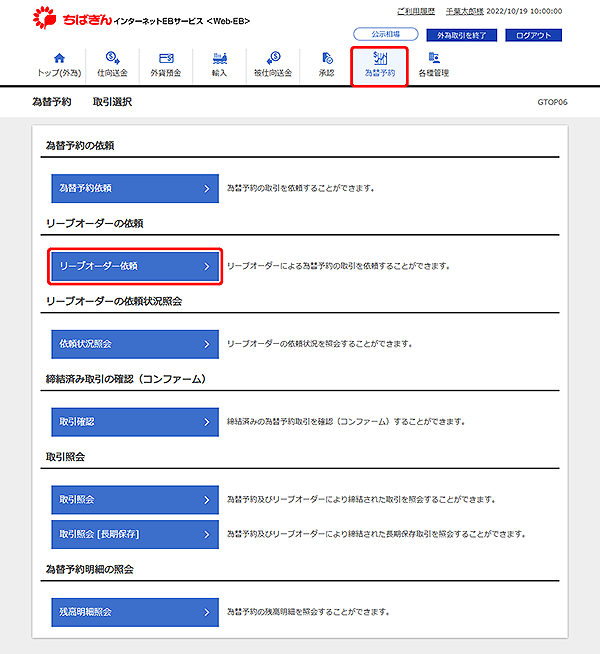Click the インターネットEBサービス <Web-EB> title text

[182, 21]
